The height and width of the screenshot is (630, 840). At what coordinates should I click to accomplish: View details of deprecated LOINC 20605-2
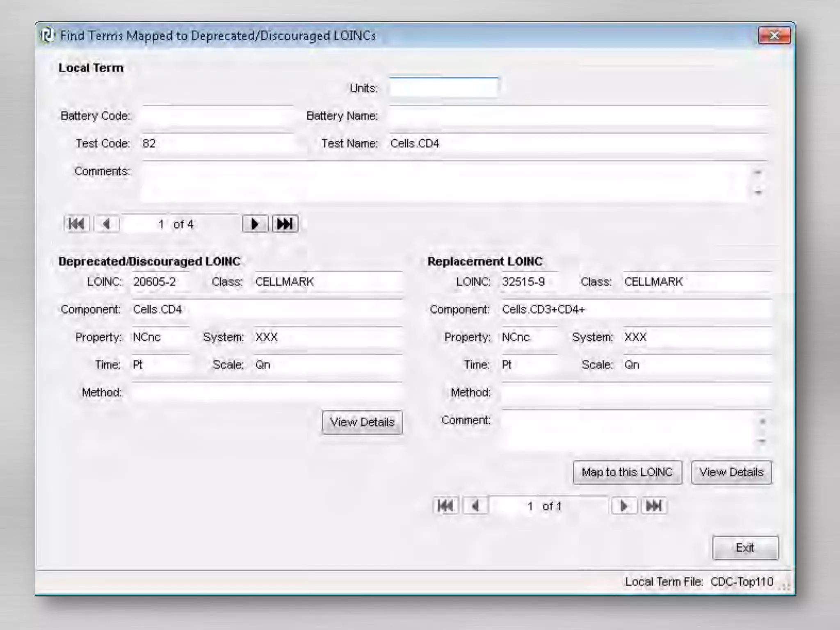[362, 422]
